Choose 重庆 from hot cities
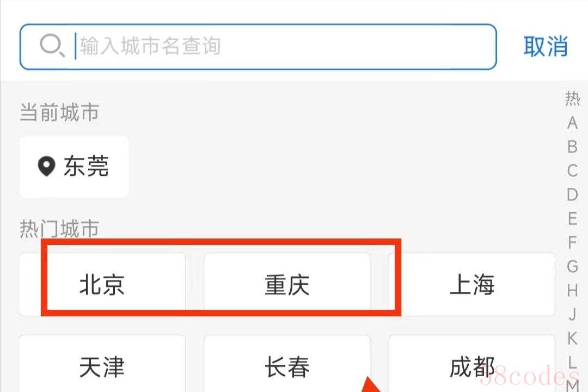The width and height of the screenshot is (588, 392). (x=287, y=284)
